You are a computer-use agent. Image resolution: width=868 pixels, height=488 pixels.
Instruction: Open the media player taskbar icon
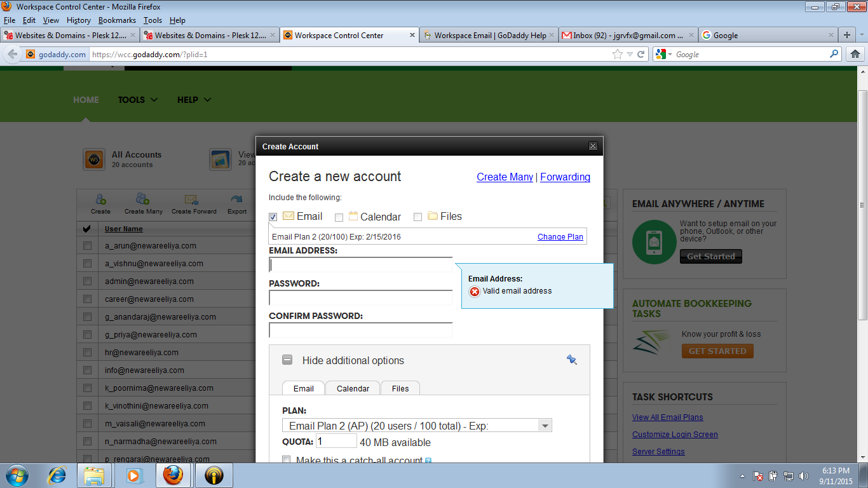tap(133, 475)
